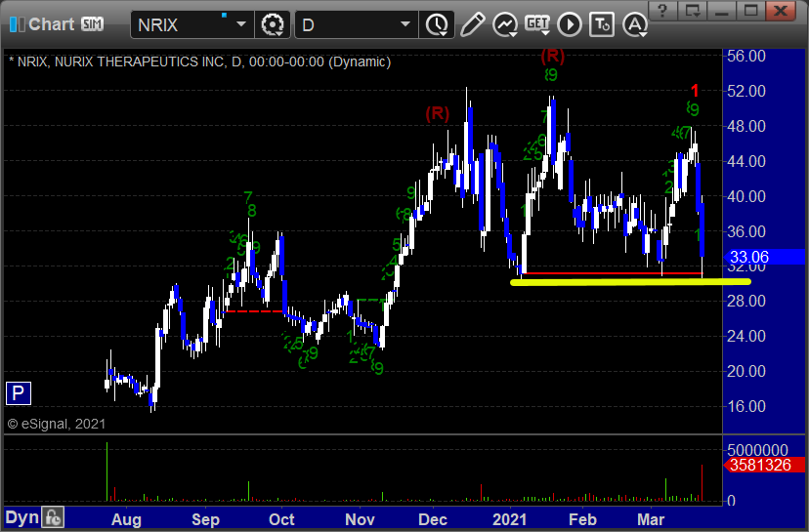
Task: Click the tallest green volume bar in July
Action: [x=107, y=471]
